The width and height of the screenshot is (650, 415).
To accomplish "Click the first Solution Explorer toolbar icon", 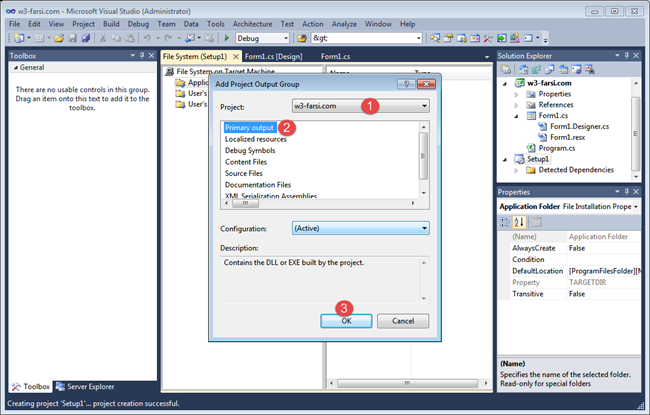I will [x=505, y=69].
